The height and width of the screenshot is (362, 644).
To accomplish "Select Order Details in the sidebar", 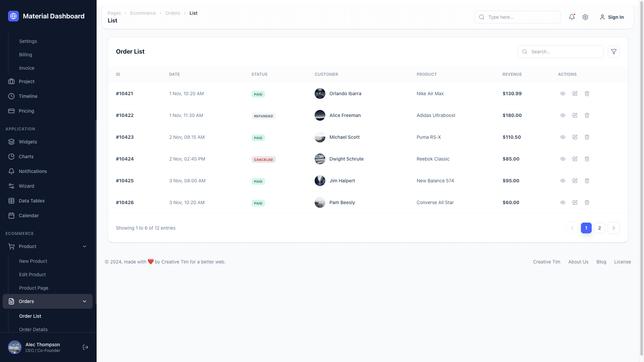I will click(x=33, y=329).
